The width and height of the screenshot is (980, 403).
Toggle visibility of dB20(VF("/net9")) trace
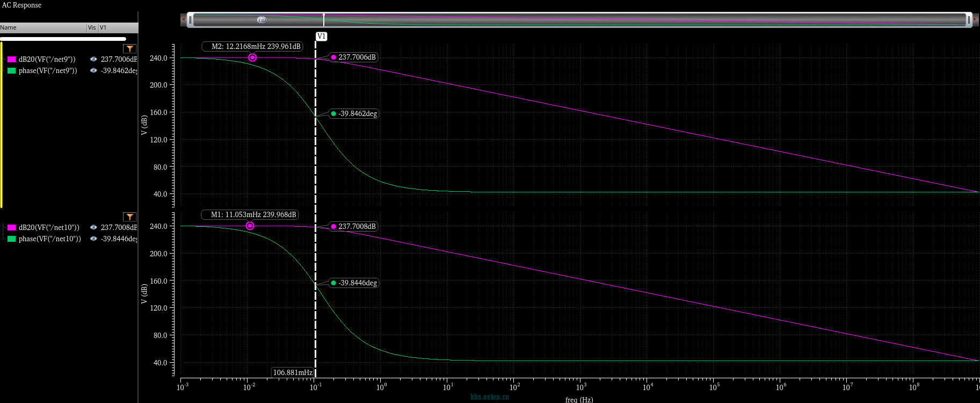(x=93, y=59)
